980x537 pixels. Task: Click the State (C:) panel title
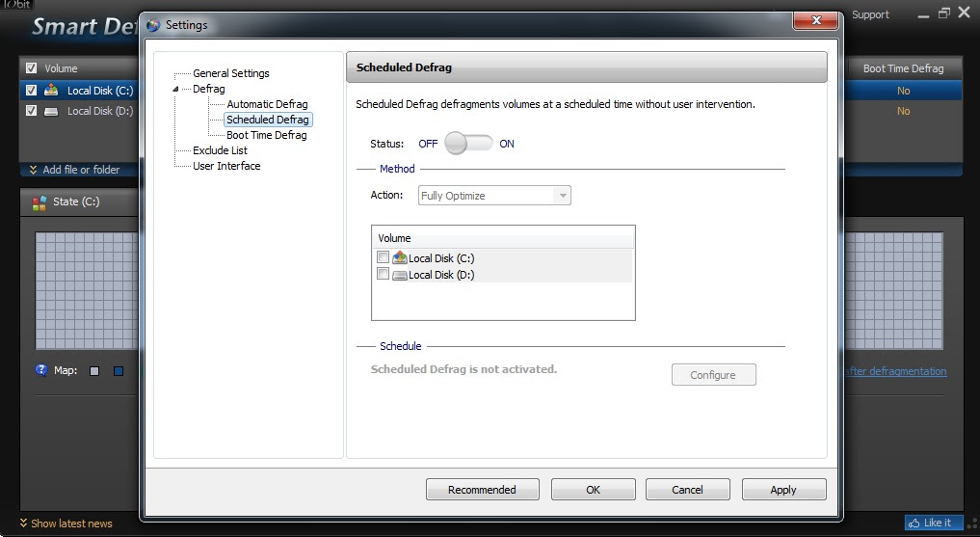(x=76, y=201)
